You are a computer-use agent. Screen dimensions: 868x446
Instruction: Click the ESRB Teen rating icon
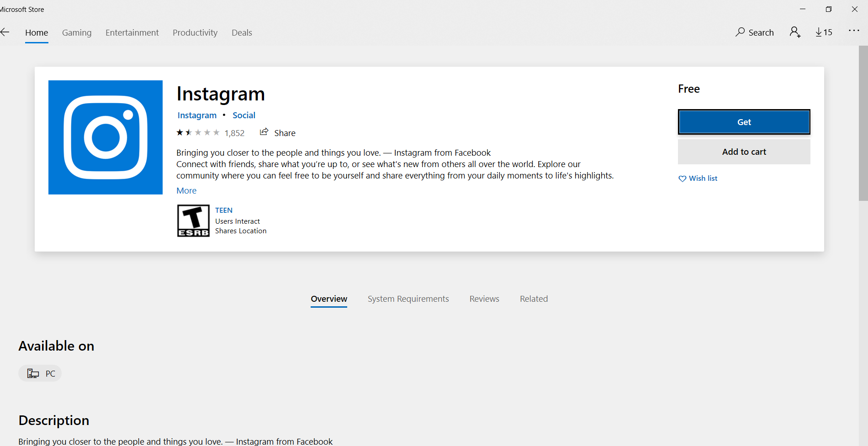pyautogui.click(x=193, y=220)
